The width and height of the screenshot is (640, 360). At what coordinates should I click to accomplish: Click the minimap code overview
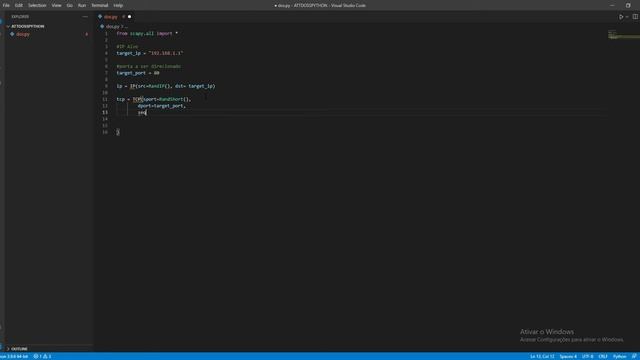(x=623, y=35)
